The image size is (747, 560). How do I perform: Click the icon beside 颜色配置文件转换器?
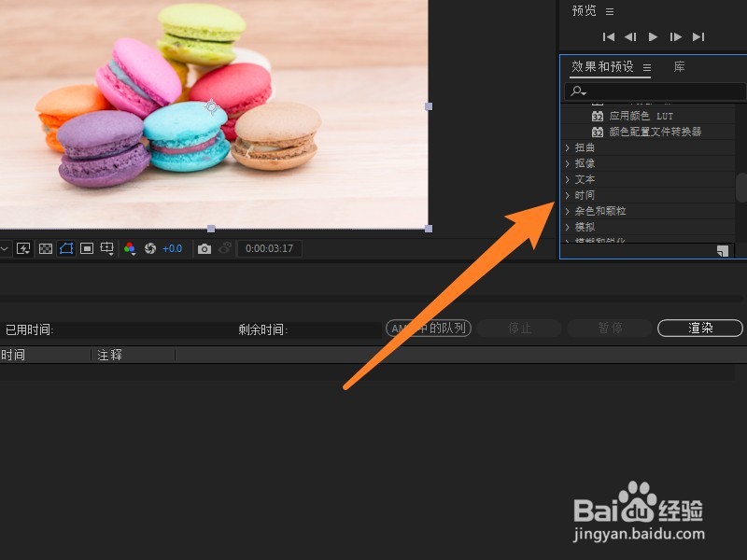click(x=598, y=132)
